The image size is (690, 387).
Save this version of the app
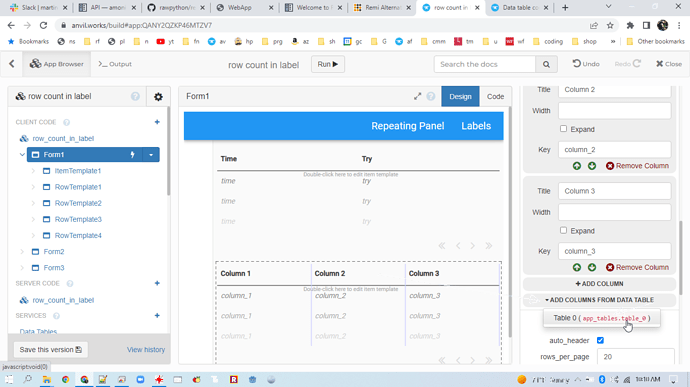pyautogui.click(x=51, y=350)
